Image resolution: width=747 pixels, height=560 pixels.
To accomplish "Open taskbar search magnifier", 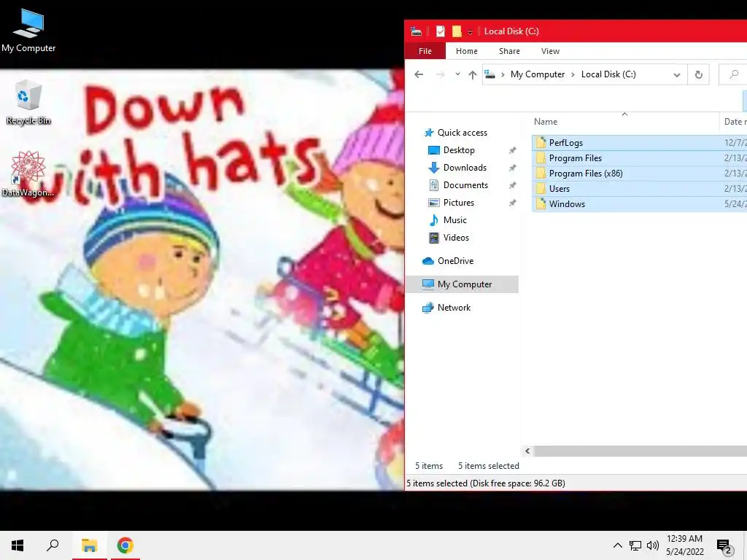I will click(x=53, y=545).
